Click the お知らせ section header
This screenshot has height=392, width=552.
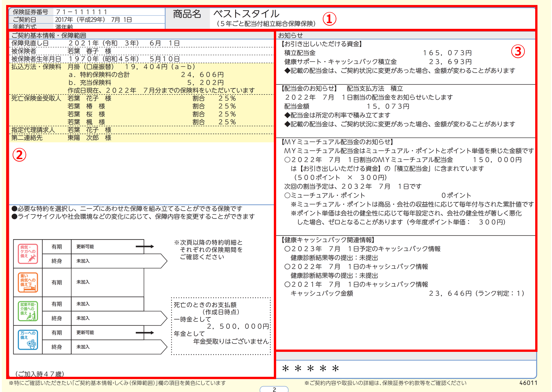pos(290,35)
